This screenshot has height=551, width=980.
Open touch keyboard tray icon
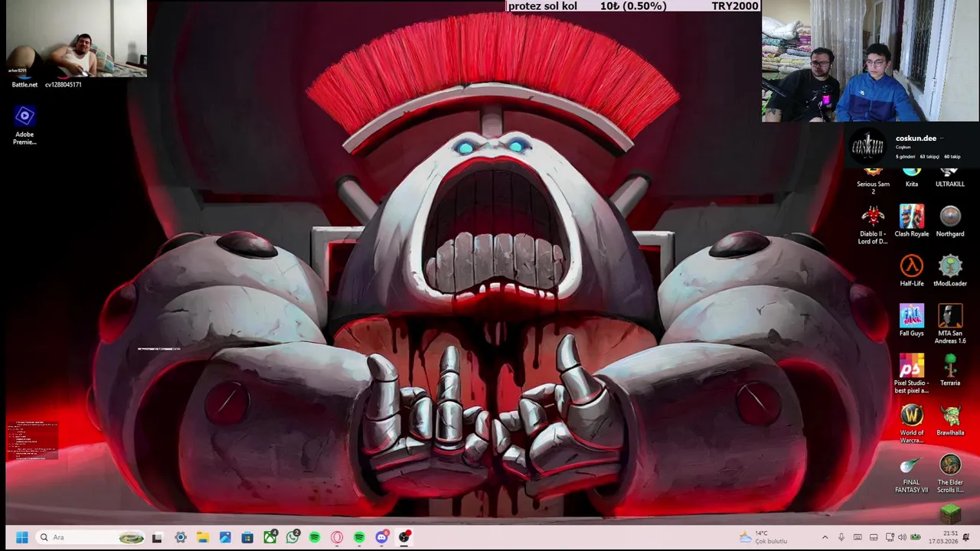[857, 537]
